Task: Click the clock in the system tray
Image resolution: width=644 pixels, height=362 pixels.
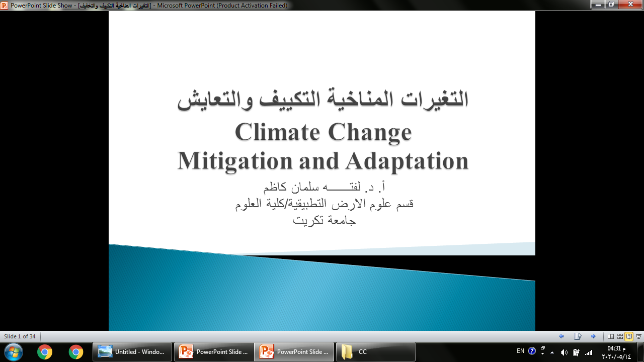Action: (x=616, y=350)
